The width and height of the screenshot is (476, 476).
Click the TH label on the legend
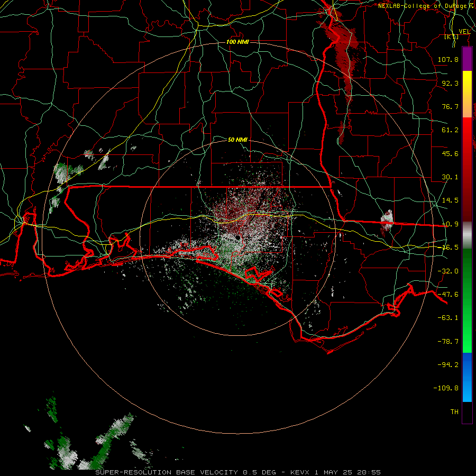coord(454,412)
